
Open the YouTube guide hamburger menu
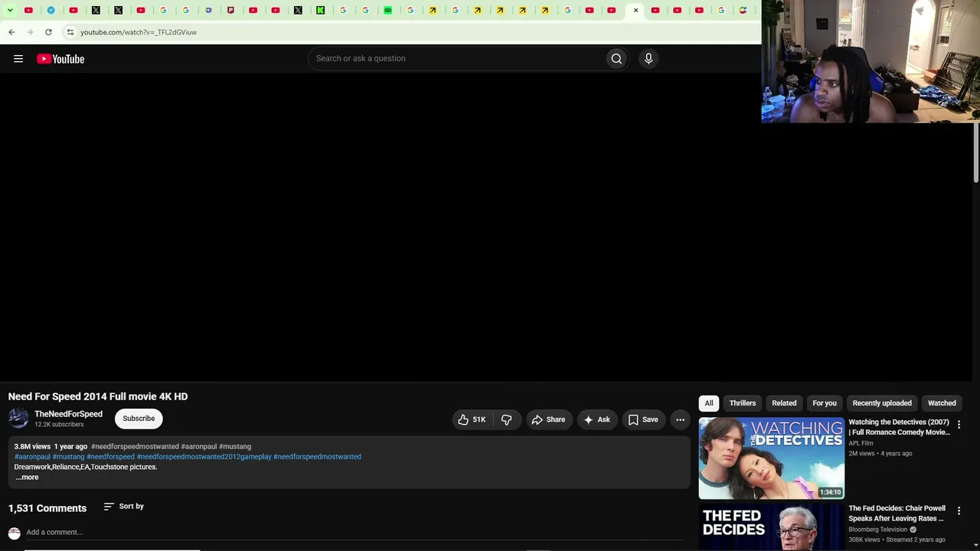[18, 59]
